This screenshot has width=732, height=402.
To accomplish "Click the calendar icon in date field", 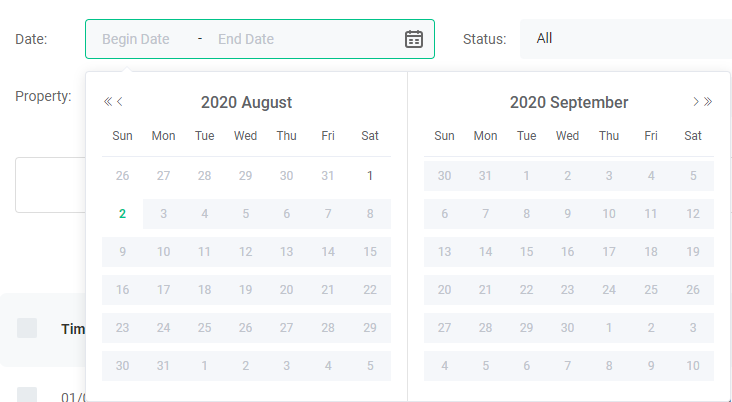I will 414,39.
